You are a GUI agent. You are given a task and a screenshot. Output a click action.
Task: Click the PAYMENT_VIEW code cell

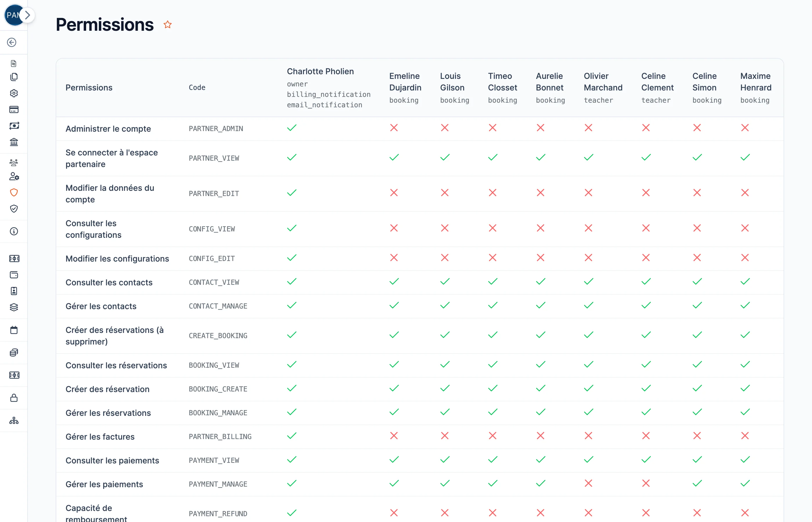(x=214, y=460)
